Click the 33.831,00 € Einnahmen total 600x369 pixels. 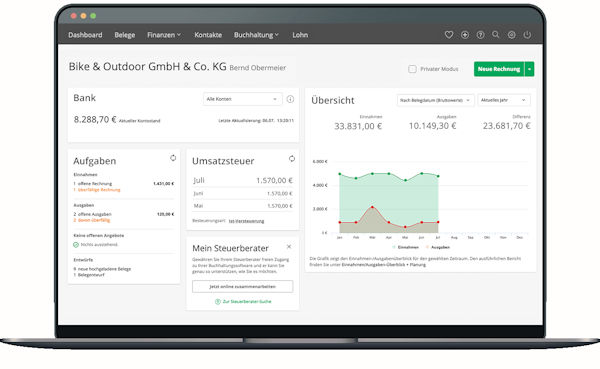pyautogui.click(x=358, y=126)
